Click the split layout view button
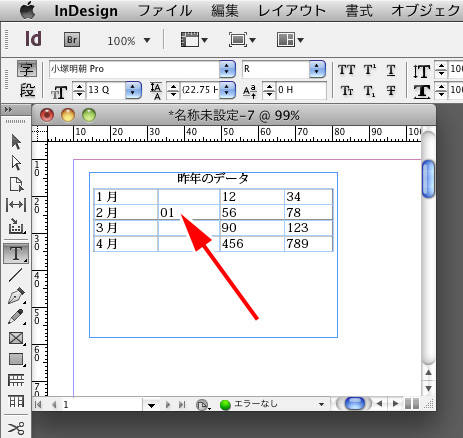Image resolution: width=463 pixels, height=438 pixels. click(412, 404)
